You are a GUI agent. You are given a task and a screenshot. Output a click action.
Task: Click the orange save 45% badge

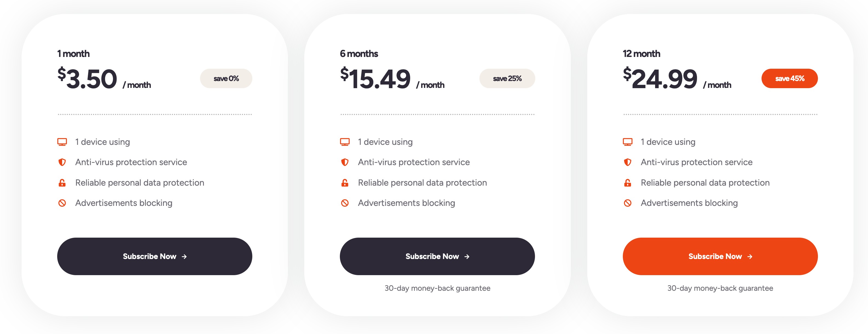point(789,79)
